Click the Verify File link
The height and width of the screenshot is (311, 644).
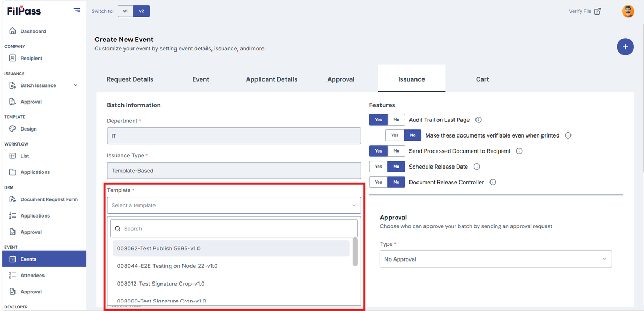point(580,11)
